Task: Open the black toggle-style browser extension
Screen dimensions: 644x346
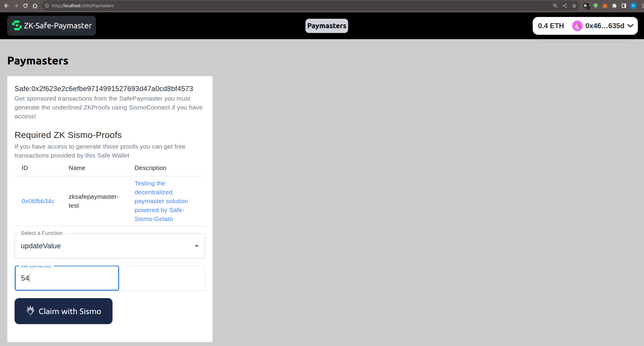Action: 586,6
